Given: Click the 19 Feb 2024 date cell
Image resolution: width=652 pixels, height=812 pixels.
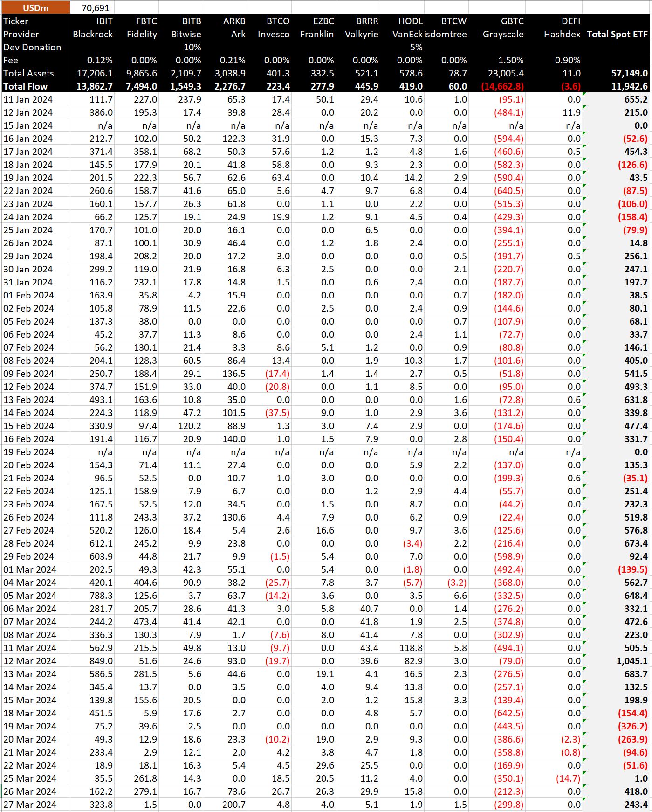Looking at the screenshot, I should coord(28,452).
